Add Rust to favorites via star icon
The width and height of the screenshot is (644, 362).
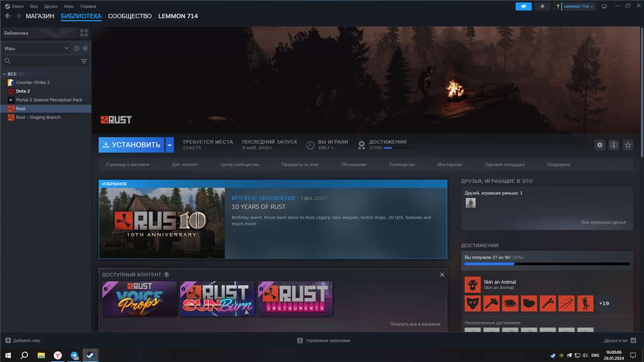(x=628, y=145)
